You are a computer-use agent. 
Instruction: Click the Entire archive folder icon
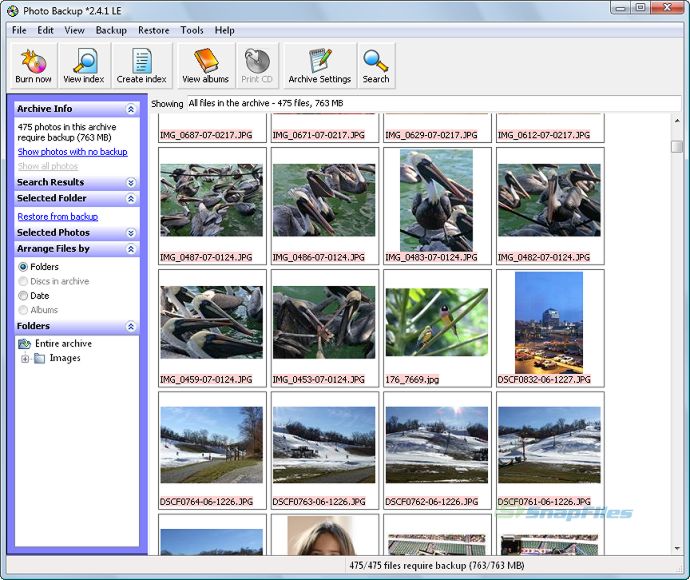coord(24,344)
